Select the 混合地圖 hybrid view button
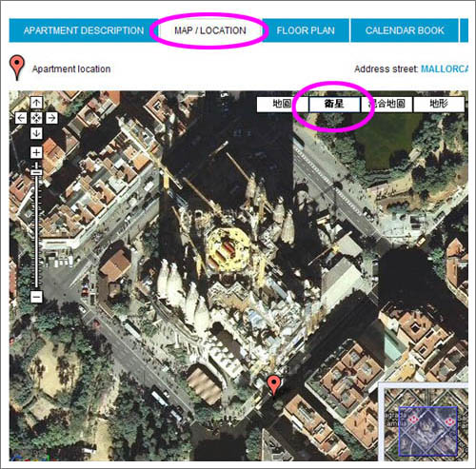The height and width of the screenshot is (469, 476). [387, 105]
